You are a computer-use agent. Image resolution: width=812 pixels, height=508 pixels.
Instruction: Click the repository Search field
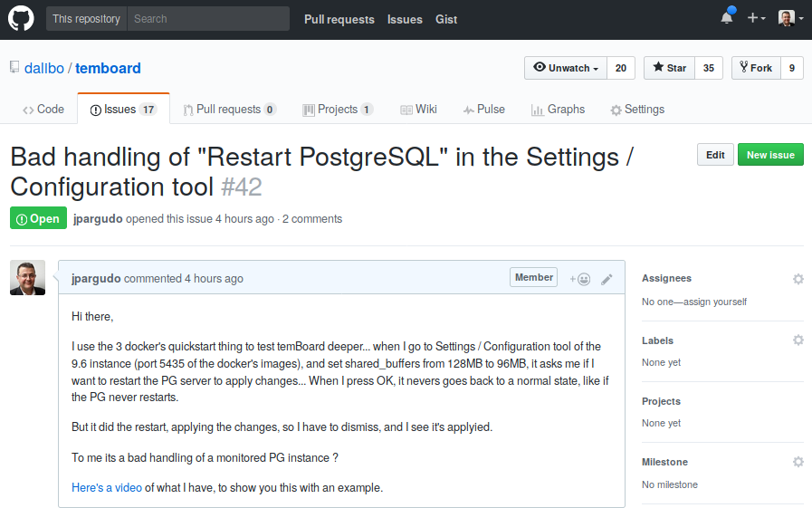click(x=208, y=19)
